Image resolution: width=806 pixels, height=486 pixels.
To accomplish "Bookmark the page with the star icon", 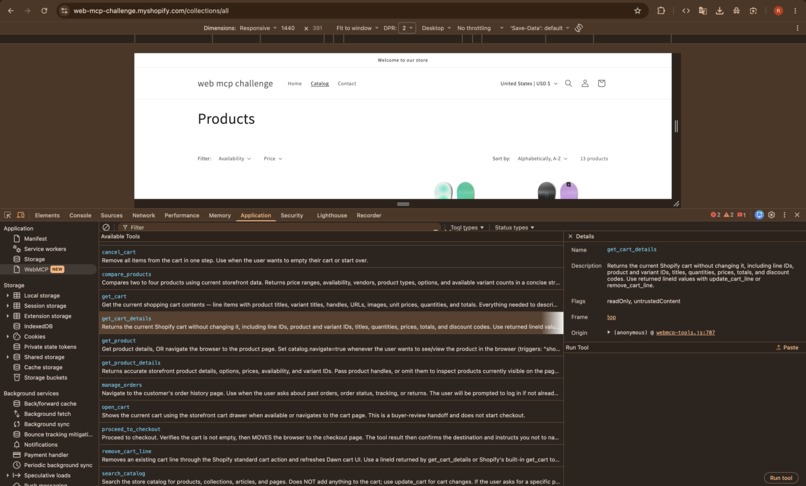I will (x=637, y=10).
